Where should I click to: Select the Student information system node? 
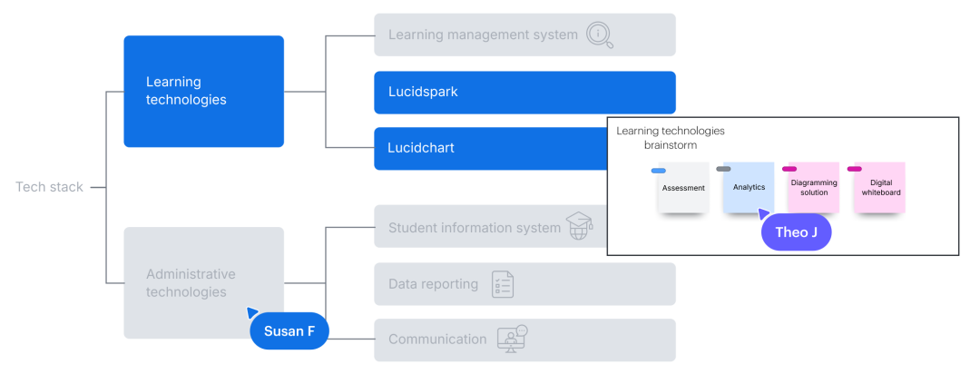(491, 226)
